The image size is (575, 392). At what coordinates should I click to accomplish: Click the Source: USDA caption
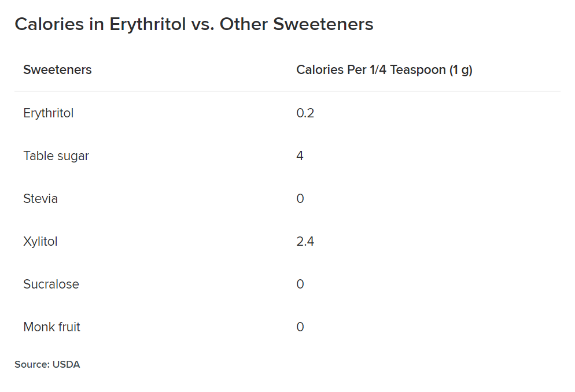[47, 364]
